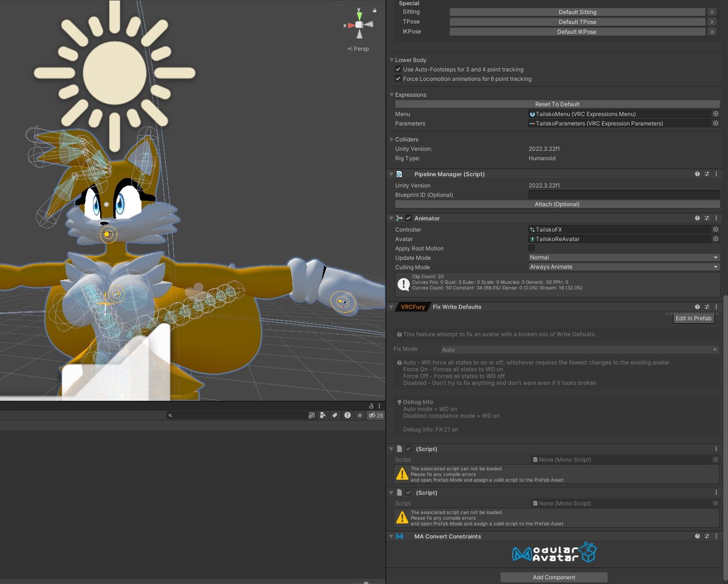
Task: Open object picker for Expressions Parameters field
Action: tap(716, 123)
